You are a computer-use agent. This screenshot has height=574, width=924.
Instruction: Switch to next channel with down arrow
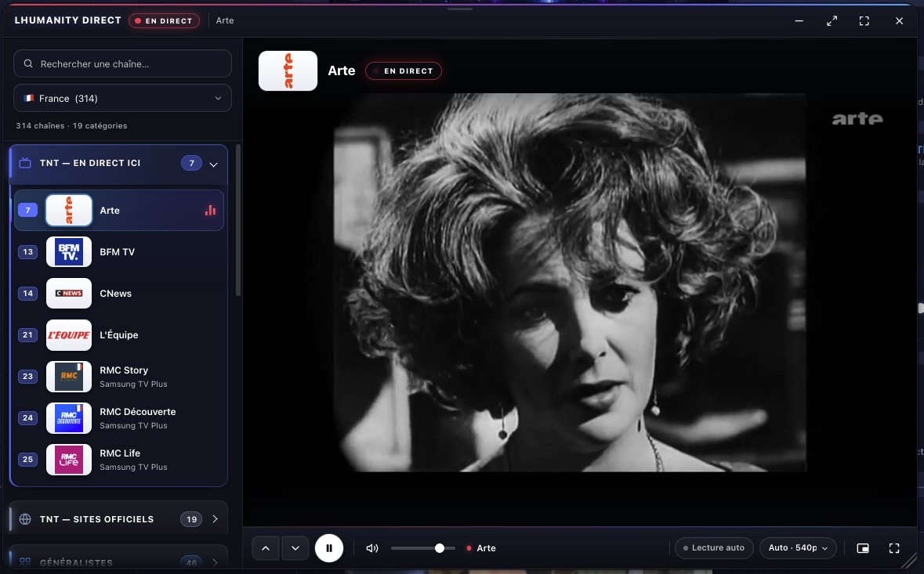click(x=295, y=548)
